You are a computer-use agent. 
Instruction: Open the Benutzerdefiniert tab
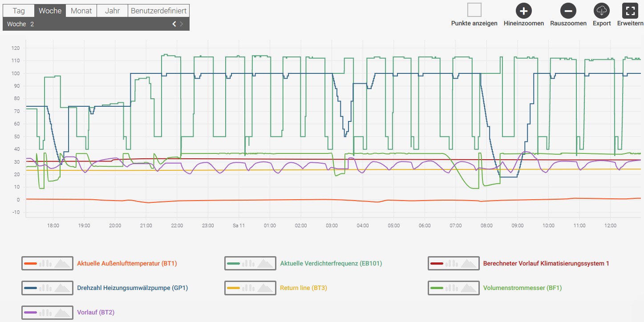[159, 11]
